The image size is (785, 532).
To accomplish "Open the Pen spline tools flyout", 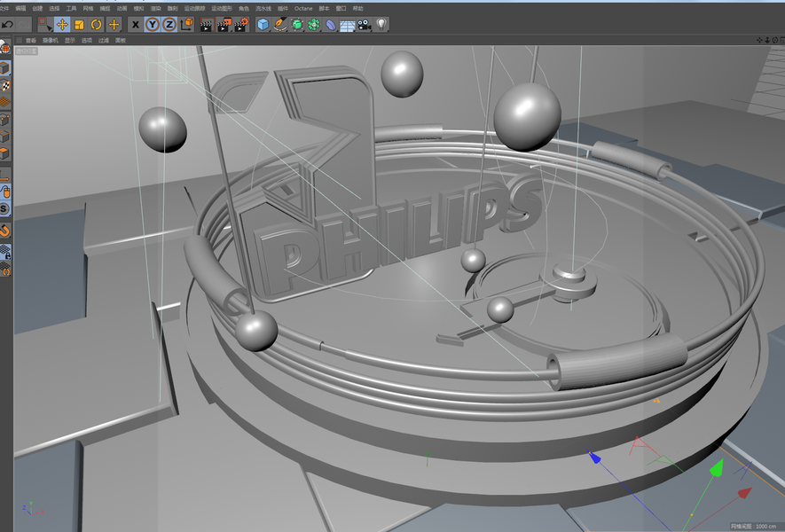I will pos(280,25).
